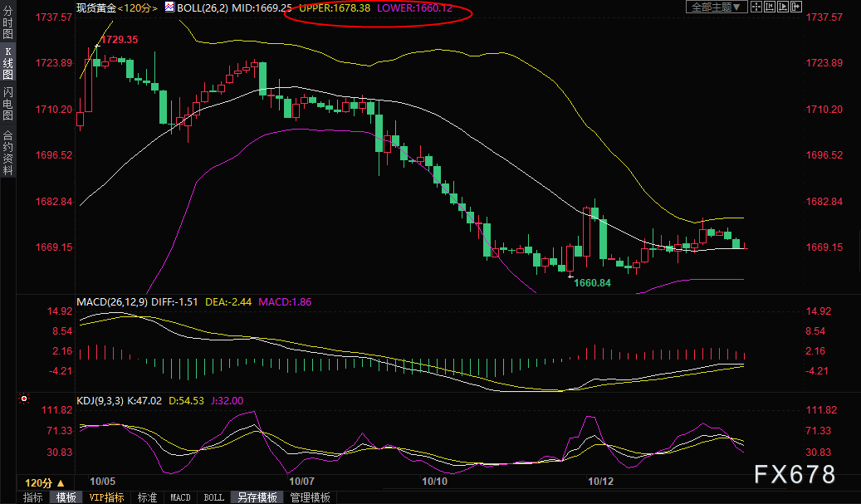Apply the 标准 template

tap(147, 497)
